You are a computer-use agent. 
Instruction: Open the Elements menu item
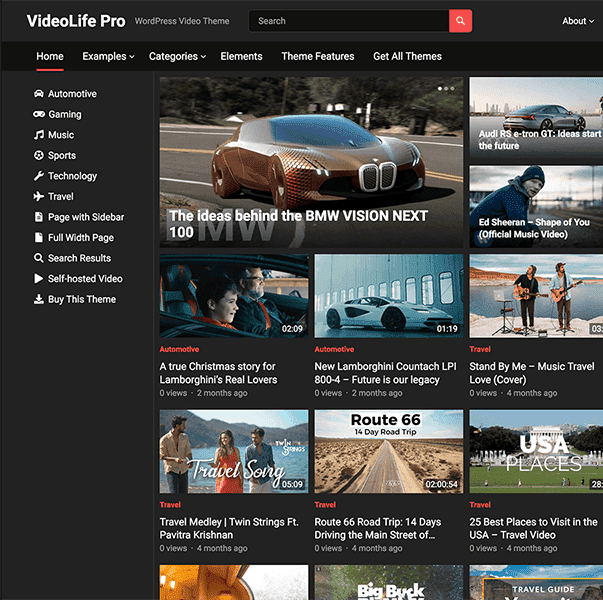pos(241,57)
